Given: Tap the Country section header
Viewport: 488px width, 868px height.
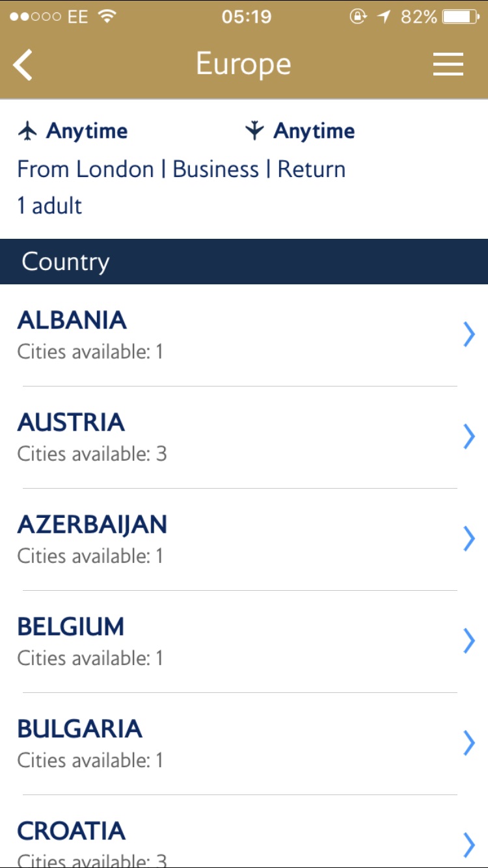Looking at the screenshot, I should (244, 262).
